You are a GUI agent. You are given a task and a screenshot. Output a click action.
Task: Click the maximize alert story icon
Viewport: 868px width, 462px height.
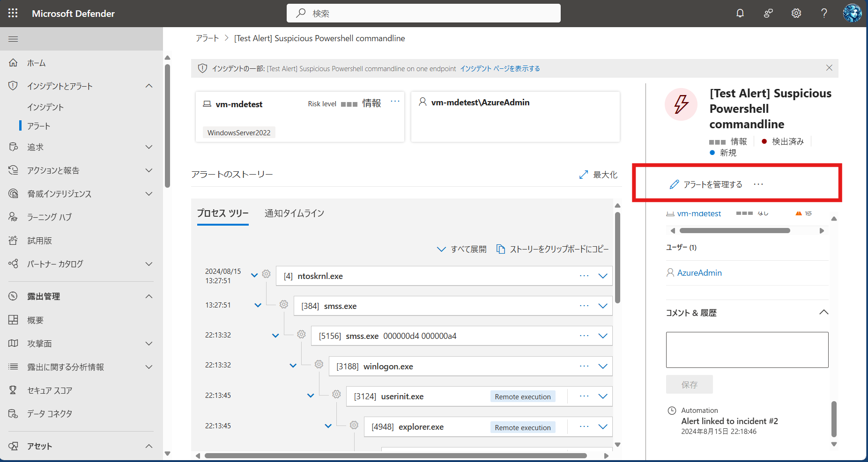click(x=584, y=175)
